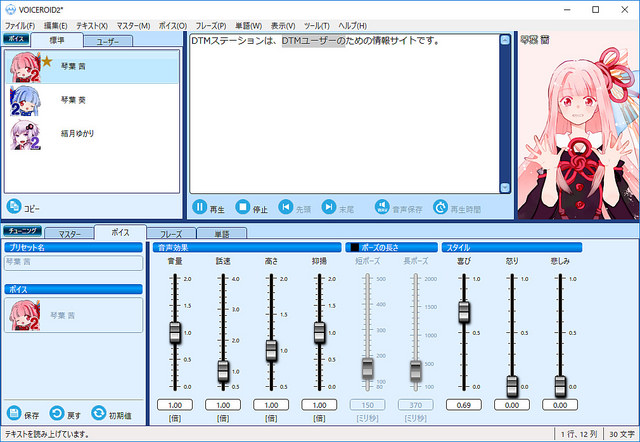Click the 喜び value field showing 0.69
640x442 pixels.
(464, 405)
